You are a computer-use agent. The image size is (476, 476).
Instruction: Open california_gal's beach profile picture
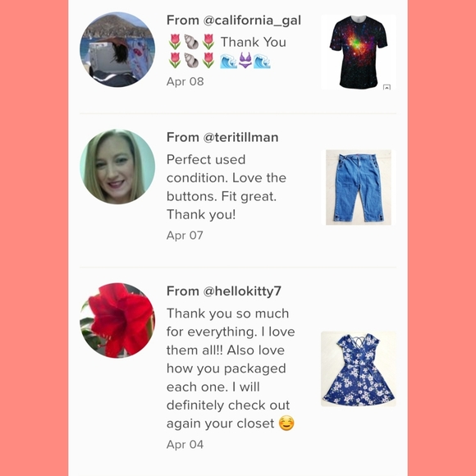click(x=117, y=49)
